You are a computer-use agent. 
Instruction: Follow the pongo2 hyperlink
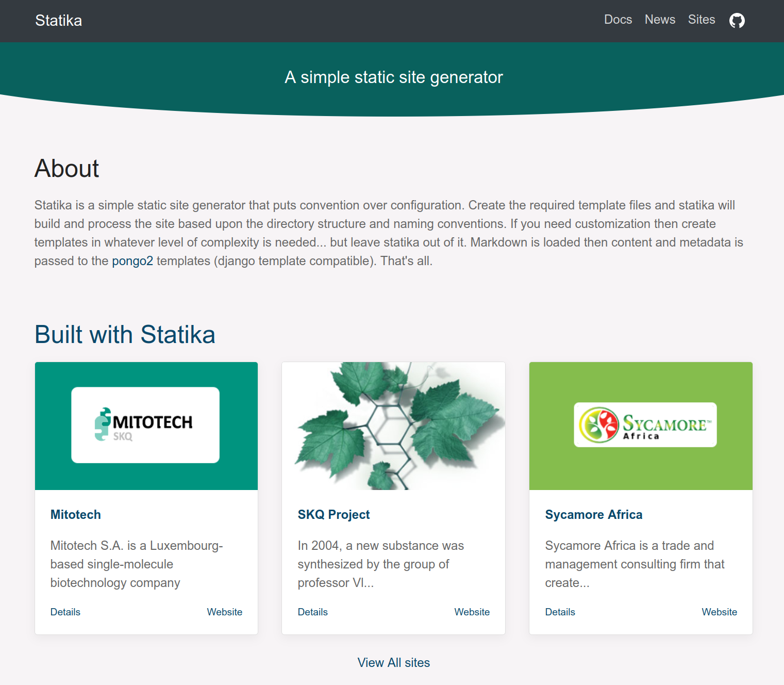[132, 261]
